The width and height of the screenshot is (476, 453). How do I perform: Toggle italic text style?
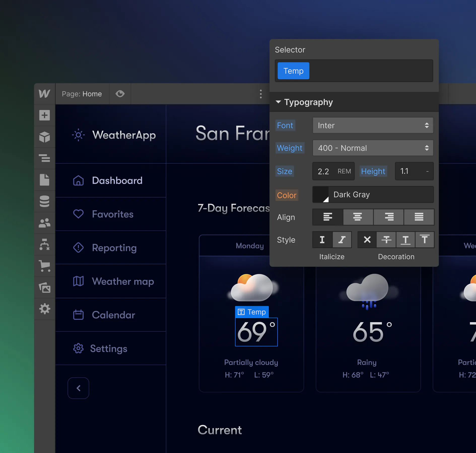coord(342,240)
